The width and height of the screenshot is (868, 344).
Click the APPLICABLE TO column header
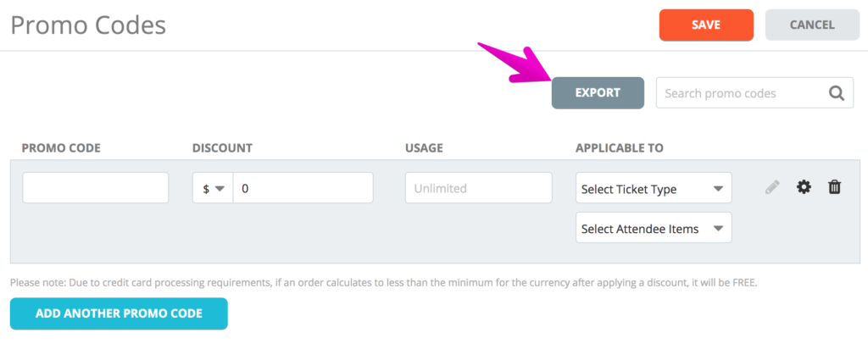click(x=620, y=148)
